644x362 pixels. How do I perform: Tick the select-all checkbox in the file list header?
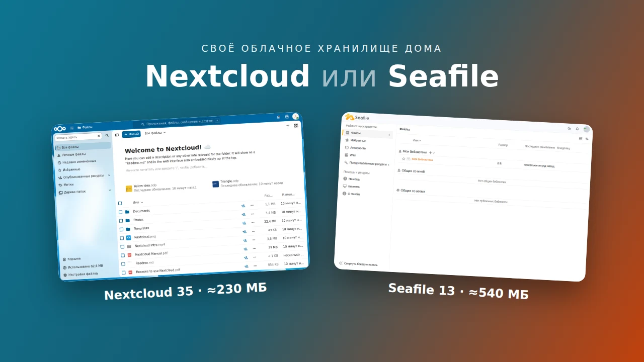point(120,203)
